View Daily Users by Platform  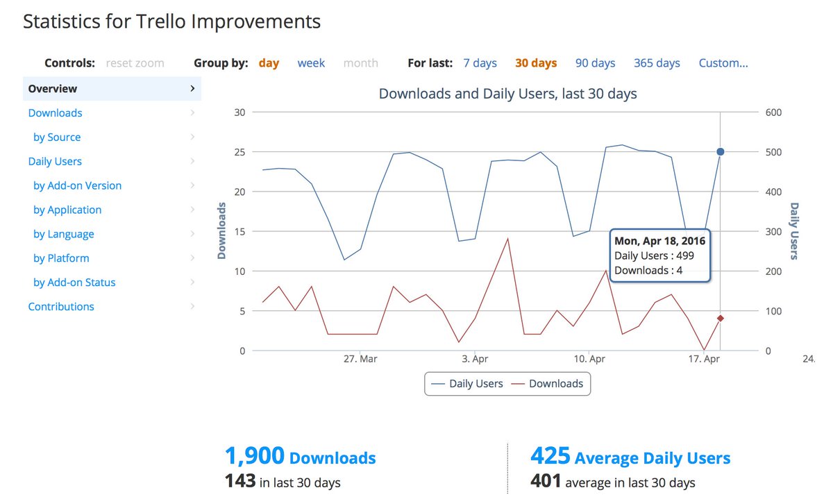(61, 258)
